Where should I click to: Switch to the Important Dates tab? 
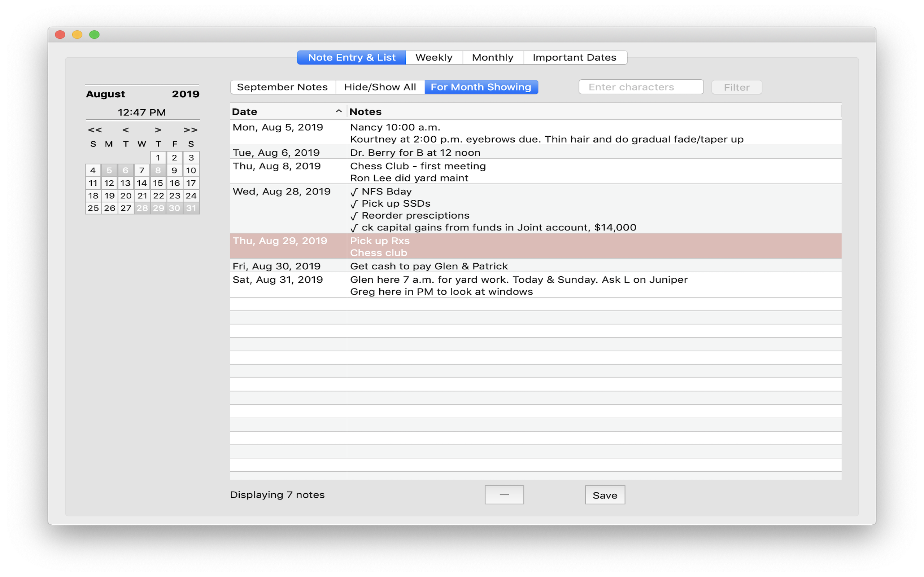(574, 57)
